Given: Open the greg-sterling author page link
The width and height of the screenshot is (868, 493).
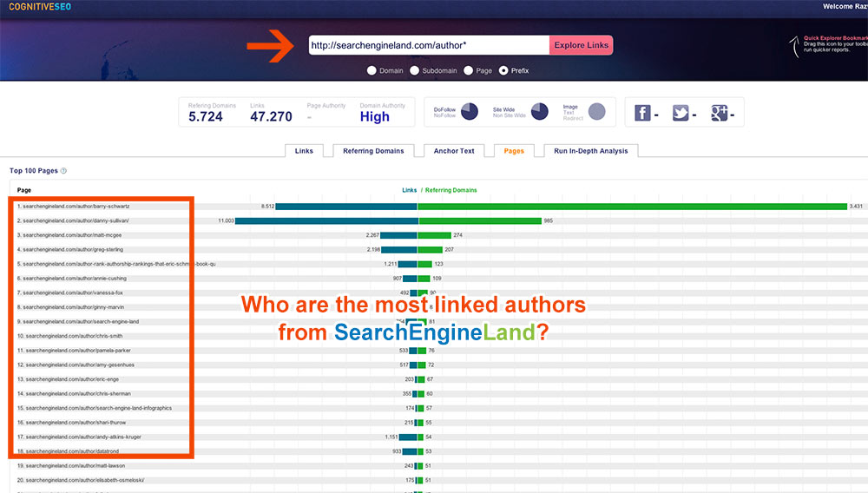Looking at the screenshot, I should click(73, 249).
